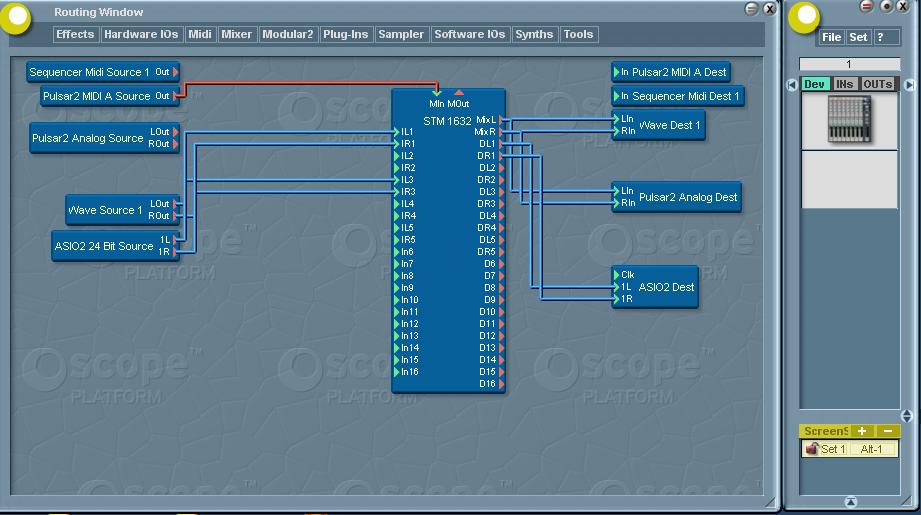The width and height of the screenshot is (921, 515).
Task: Open the ? help button
Action: 885,37
